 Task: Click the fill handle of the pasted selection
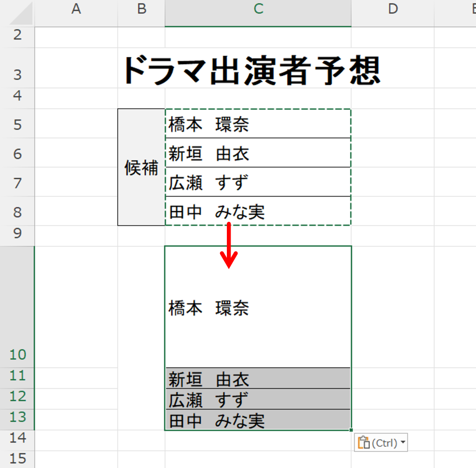pos(351,430)
